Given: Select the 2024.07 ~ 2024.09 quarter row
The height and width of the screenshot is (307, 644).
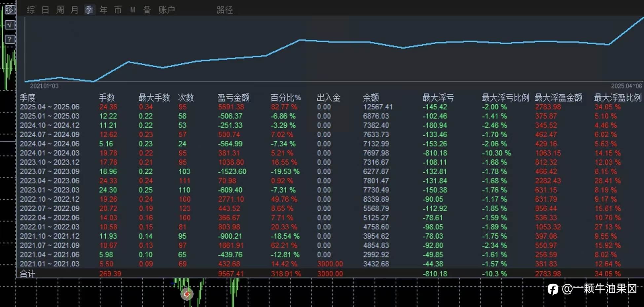Looking at the screenshot, I should (x=330, y=135).
